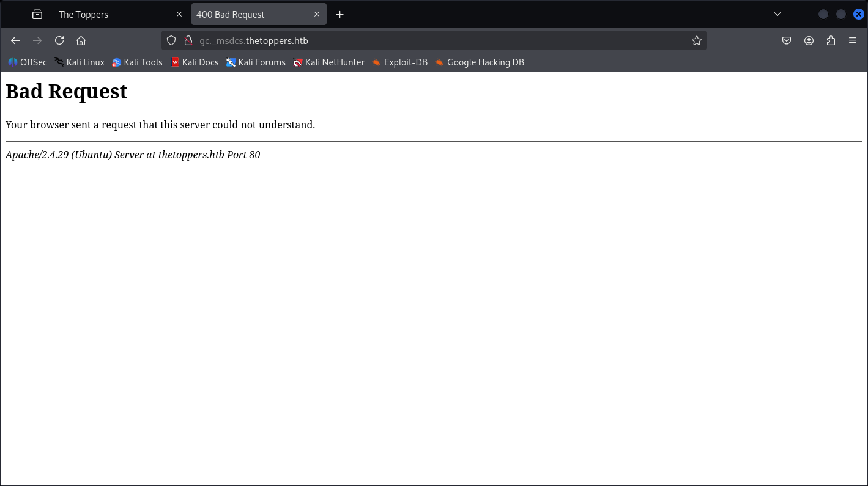The height and width of the screenshot is (486, 868).
Task: Click the tracking protection shield icon
Action: click(x=171, y=40)
